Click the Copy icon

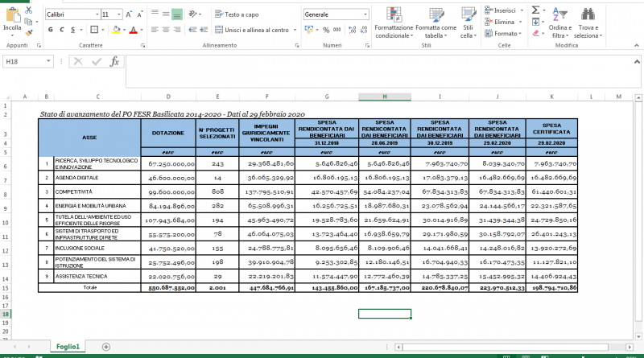28,22
